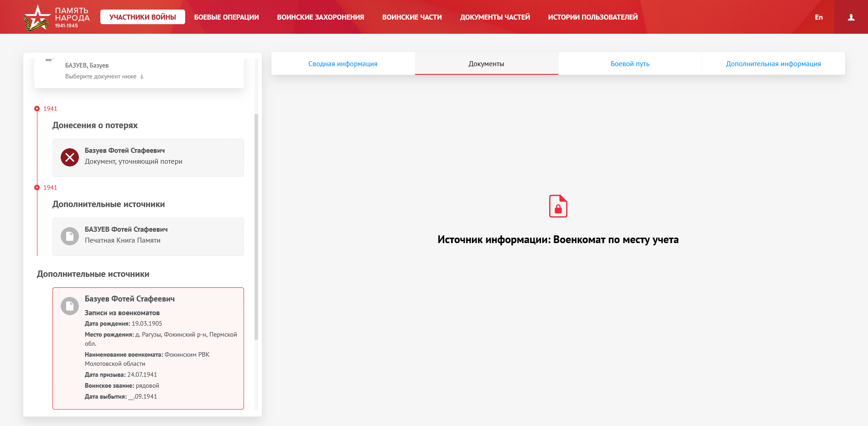The height and width of the screenshot is (426, 868).
Task: Click the gray document icon for Печатная Книга Памяти
Action: click(70, 236)
